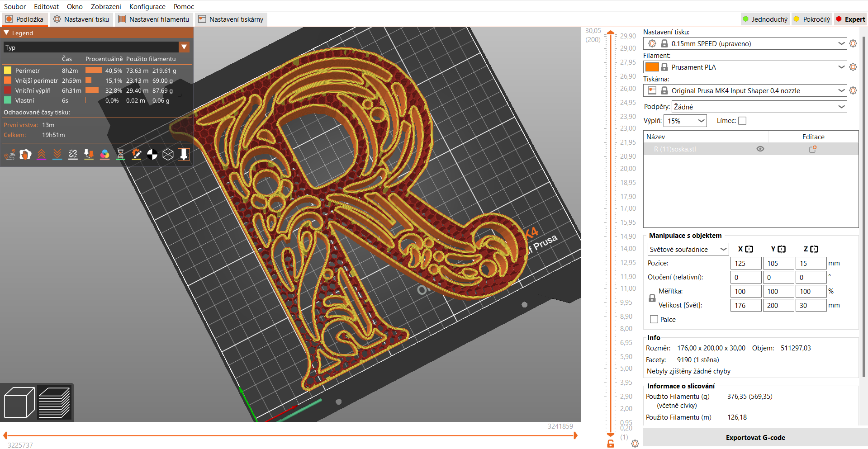Toggle retractions up-arrows icon
Viewport: 868px width, 449px height.
[41, 155]
